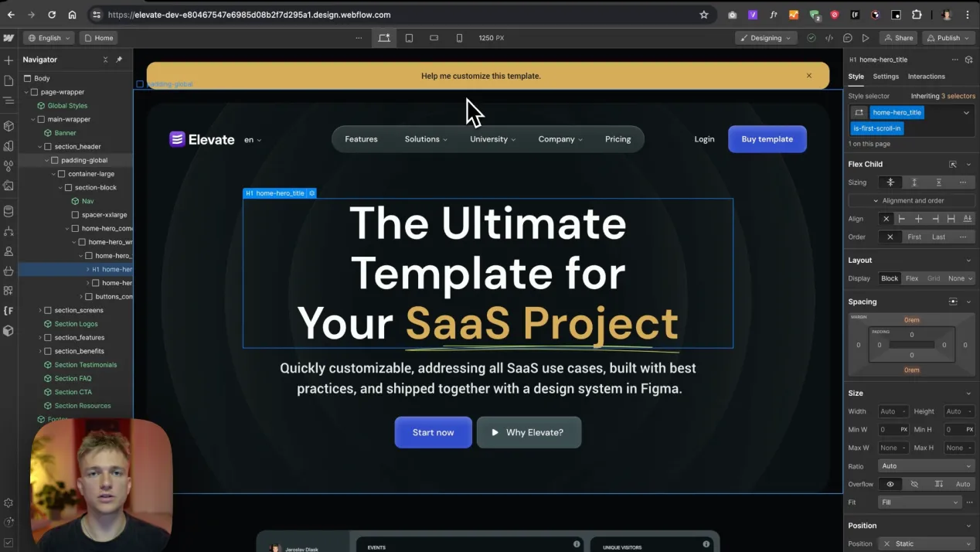Open the Navigator icon in left sidebar
The image size is (980, 552).
[x=9, y=101]
